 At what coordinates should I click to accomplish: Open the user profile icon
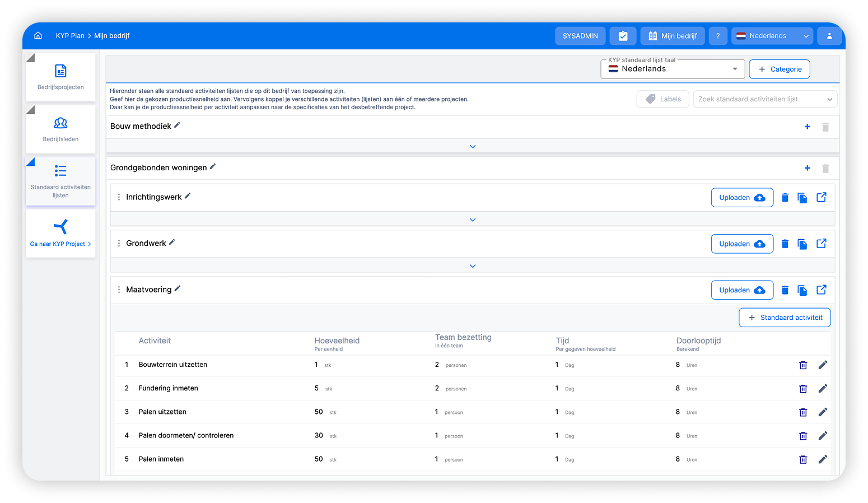pos(829,36)
